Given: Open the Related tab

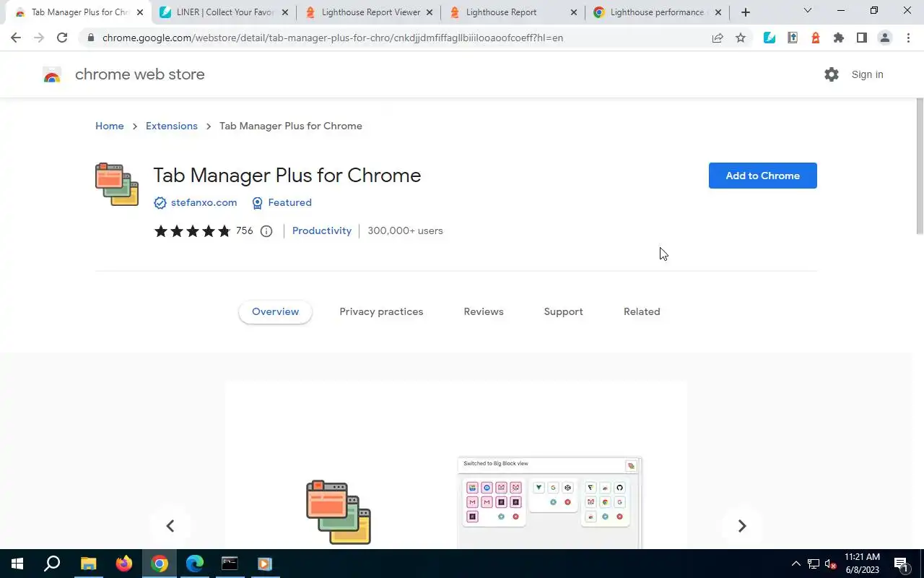Looking at the screenshot, I should coord(642,312).
